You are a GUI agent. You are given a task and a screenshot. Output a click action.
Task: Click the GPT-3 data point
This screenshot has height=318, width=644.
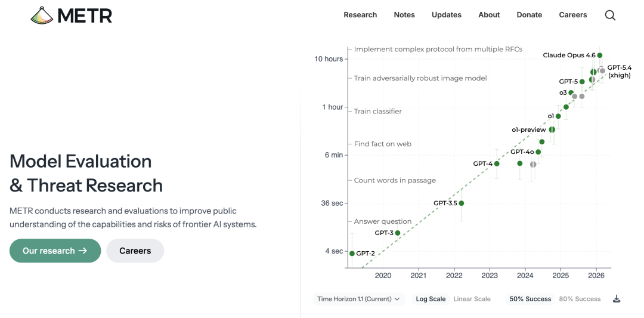[x=398, y=233]
